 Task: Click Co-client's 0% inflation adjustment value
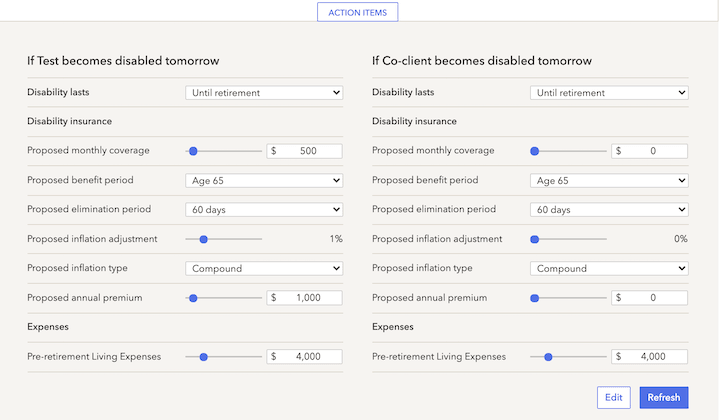click(681, 239)
